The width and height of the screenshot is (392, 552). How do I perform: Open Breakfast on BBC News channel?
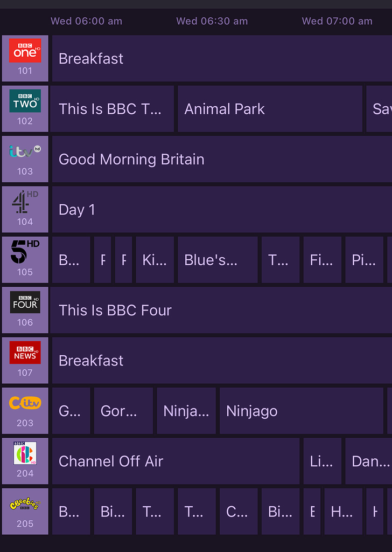pyautogui.click(x=222, y=361)
